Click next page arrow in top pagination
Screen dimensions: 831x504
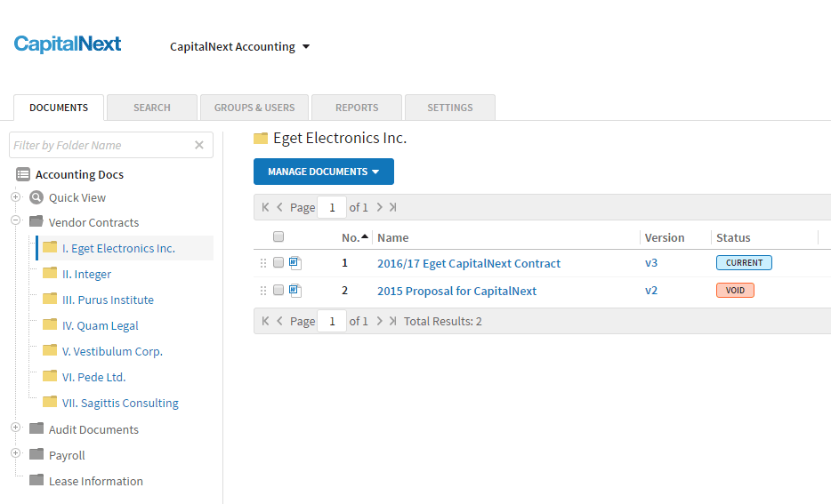click(x=379, y=207)
